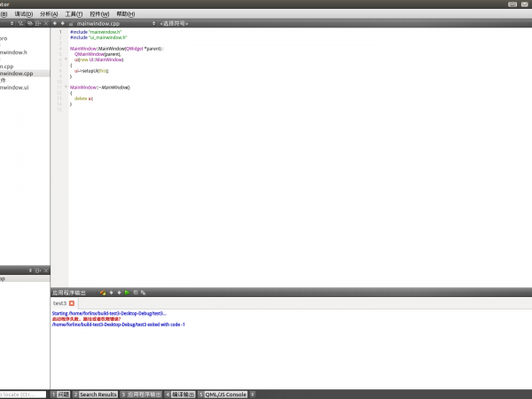Show the 编译输出 compile output pane

click(x=184, y=394)
